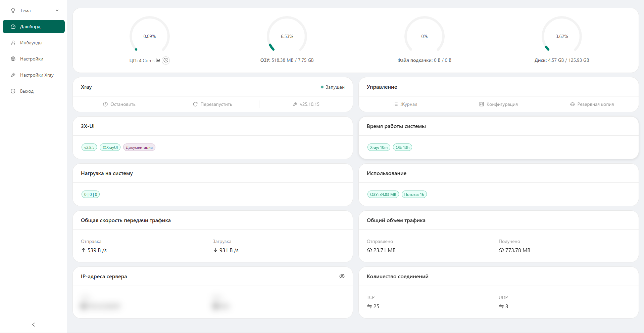Click the Запущен status indicator

pyautogui.click(x=332, y=87)
